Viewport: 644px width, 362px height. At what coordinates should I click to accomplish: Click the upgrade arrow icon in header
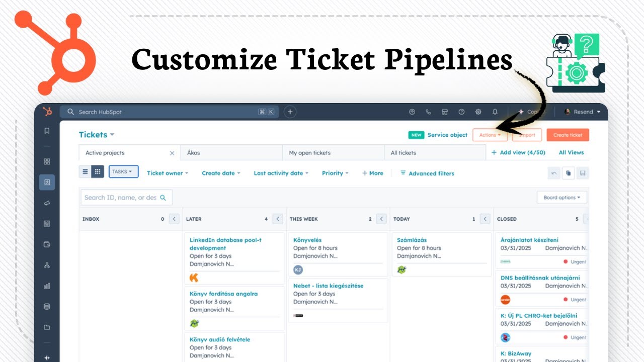[x=412, y=112]
